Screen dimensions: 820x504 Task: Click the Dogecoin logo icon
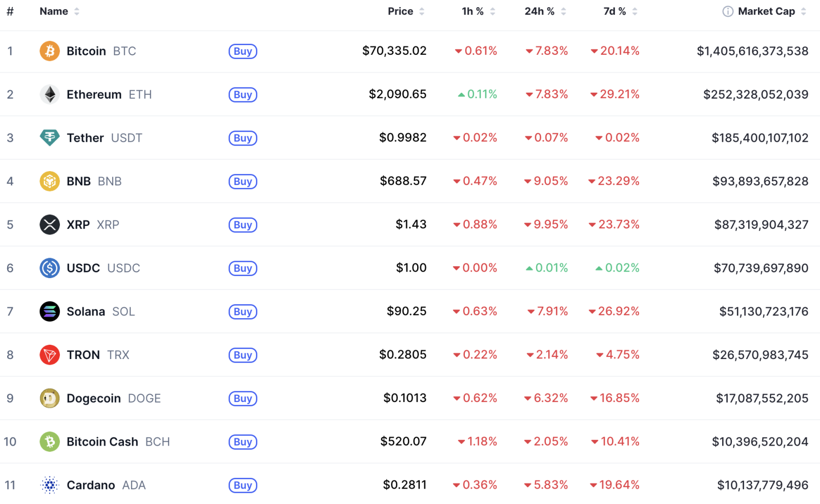pyautogui.click(x=50, y=398)
